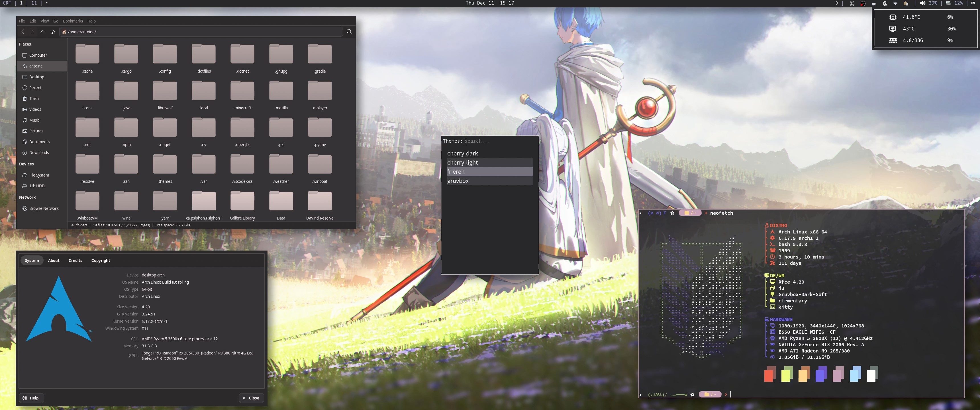
Task: Switch to the About tab
Action: pyautogui.click(x=54, y=261)
